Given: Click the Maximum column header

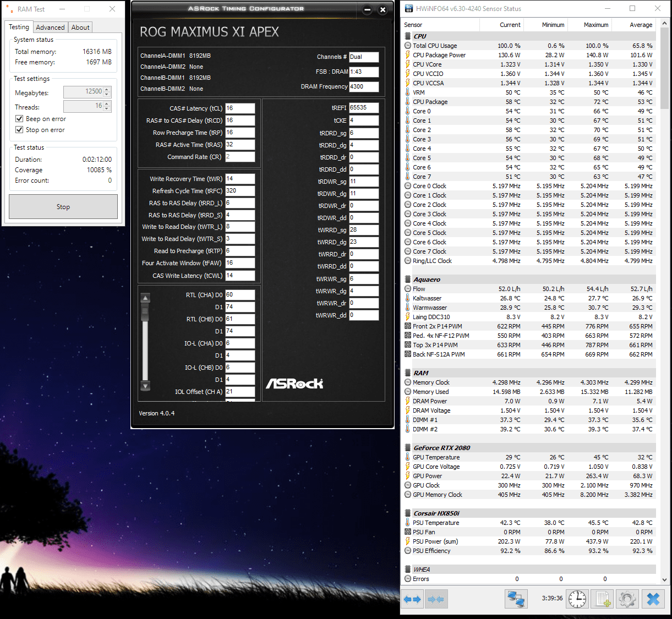Looking at the screenshot, I should 589,25.
